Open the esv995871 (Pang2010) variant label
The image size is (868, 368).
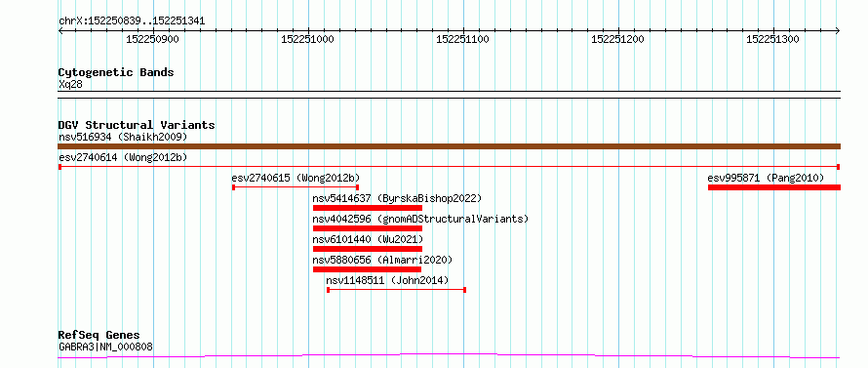pos(767,178)
